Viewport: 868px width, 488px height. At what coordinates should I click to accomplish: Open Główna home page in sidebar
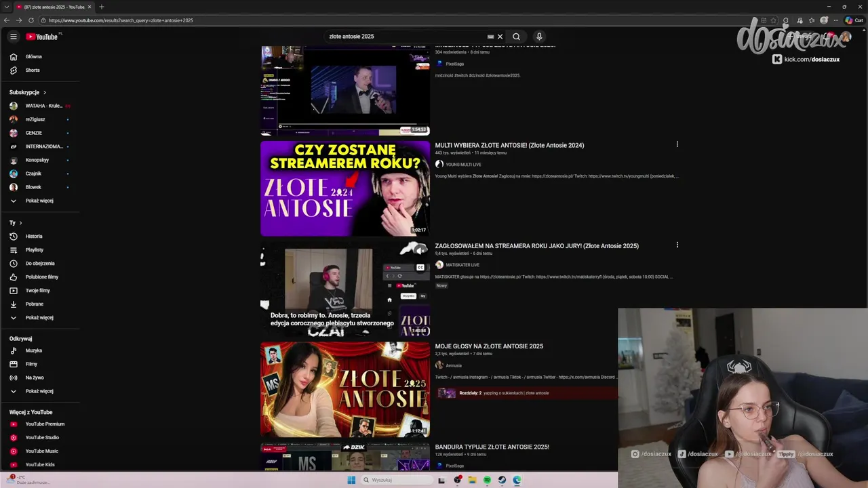(40, 57)
